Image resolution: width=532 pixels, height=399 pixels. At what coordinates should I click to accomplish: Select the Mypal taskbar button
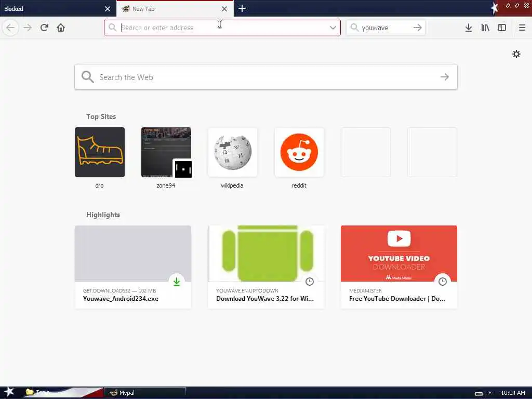pos(145,393)
